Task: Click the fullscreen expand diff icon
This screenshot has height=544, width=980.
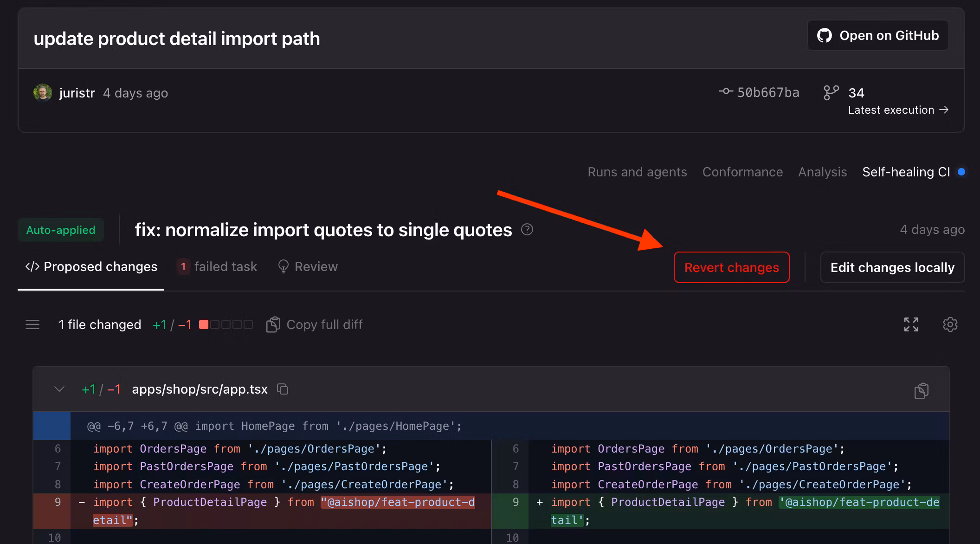Action: [911, 324]
